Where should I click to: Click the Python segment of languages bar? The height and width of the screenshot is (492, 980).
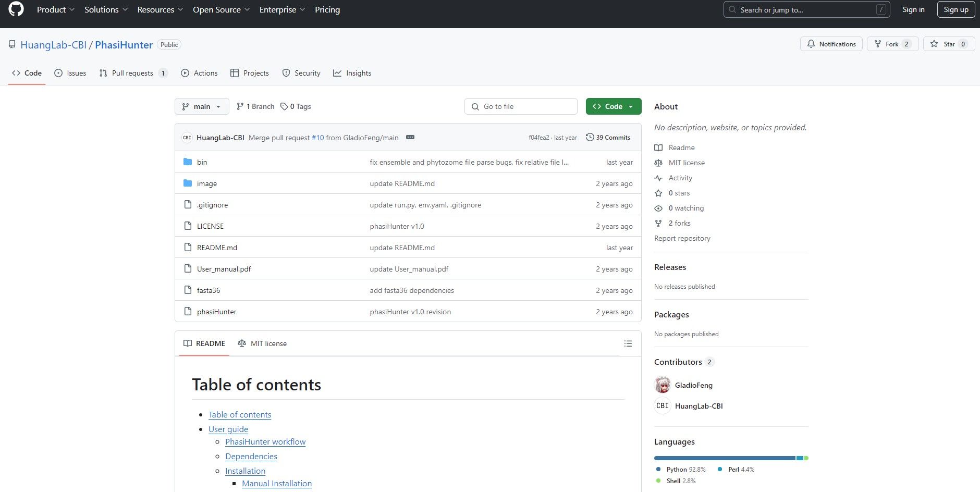click(725, 458)
